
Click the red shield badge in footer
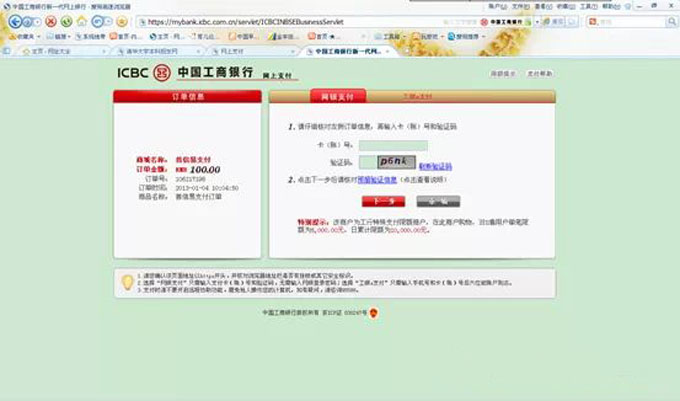click(x=373, y=313)
